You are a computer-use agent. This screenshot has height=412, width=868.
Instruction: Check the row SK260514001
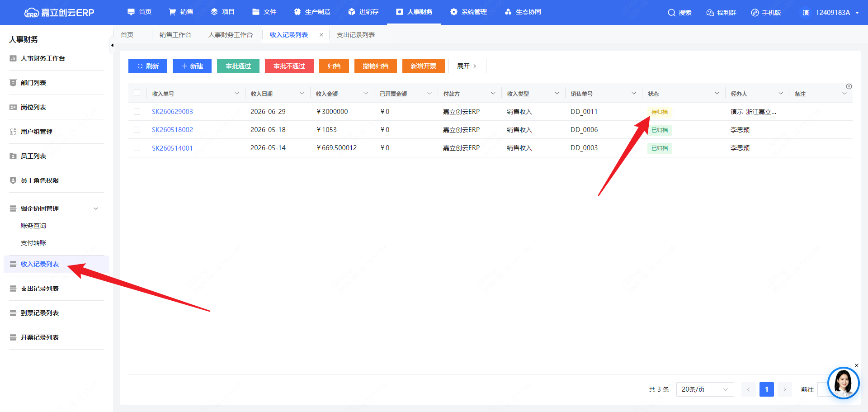[x=137, y=148]
